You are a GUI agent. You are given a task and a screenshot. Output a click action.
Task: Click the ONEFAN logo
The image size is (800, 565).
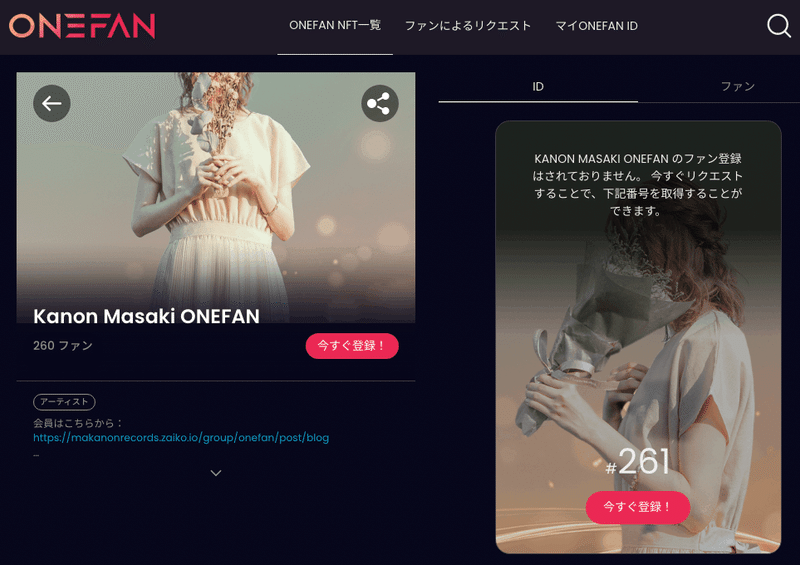point(82,26)
